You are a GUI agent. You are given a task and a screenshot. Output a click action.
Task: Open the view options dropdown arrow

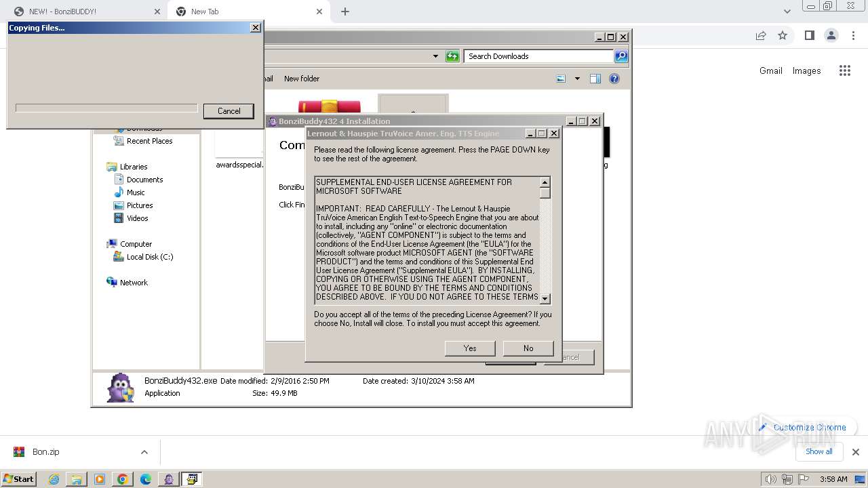pos(577,79)
